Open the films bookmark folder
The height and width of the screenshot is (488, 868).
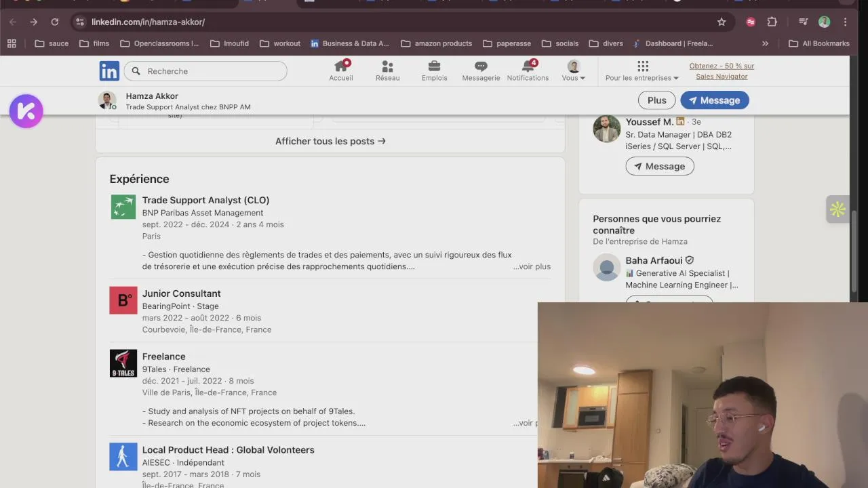(x=94, y=43)
